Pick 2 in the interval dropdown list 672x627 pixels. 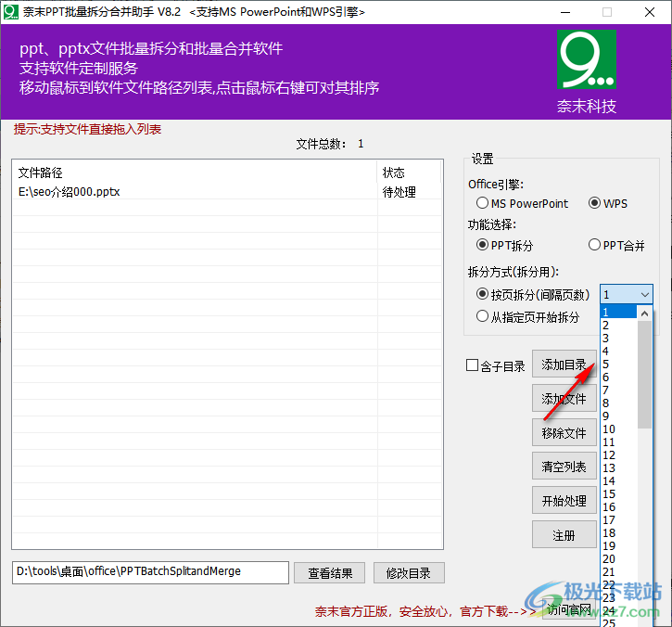(618, 325)
